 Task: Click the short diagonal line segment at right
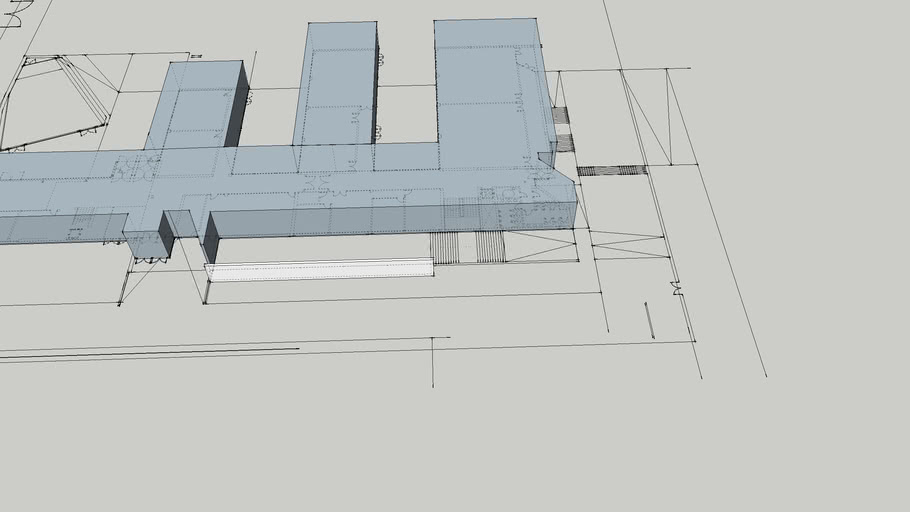click(650, 320)
